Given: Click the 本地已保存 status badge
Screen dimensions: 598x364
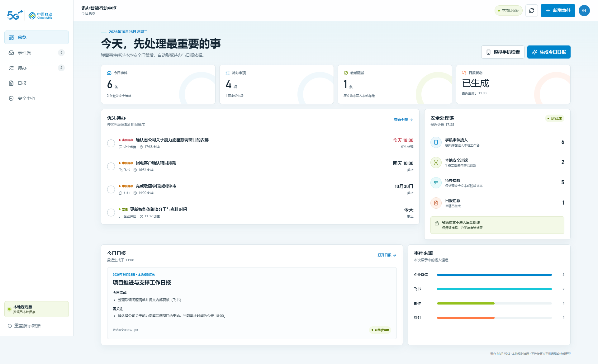Looking at the screenshot, I should coord(509,11).
